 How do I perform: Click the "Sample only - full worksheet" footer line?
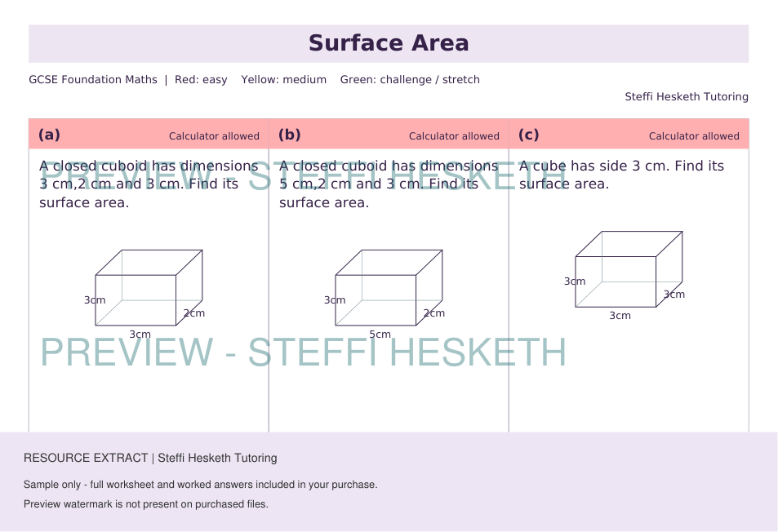(201, 485)
